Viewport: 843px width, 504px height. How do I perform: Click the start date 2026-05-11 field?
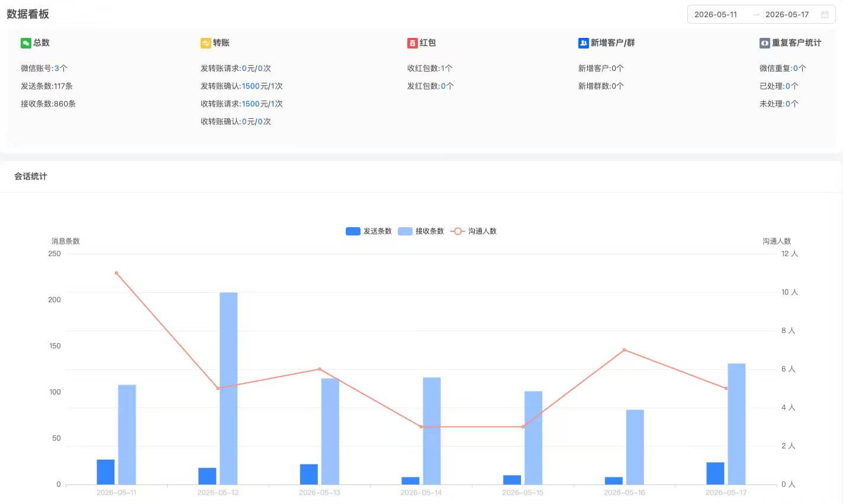tap(716, 14)
